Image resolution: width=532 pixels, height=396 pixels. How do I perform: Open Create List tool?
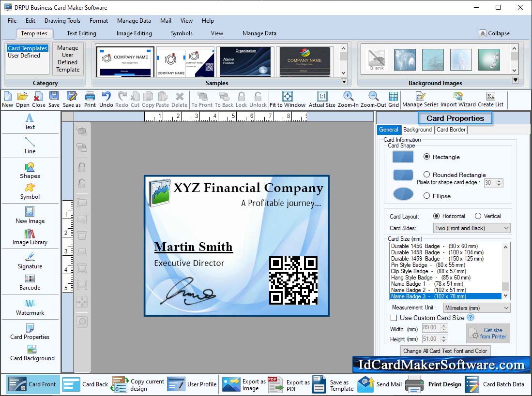(490, 100)
